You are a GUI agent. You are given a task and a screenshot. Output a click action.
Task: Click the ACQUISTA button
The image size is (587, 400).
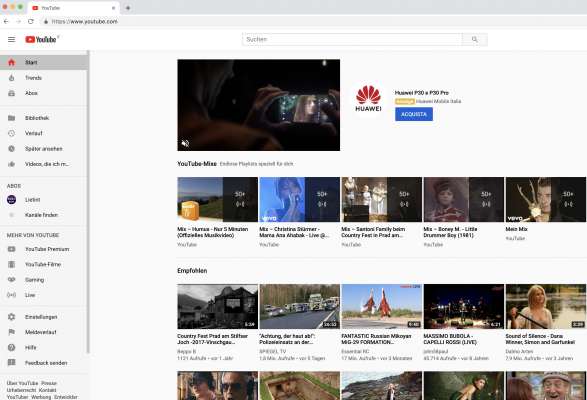pos(414,114)
